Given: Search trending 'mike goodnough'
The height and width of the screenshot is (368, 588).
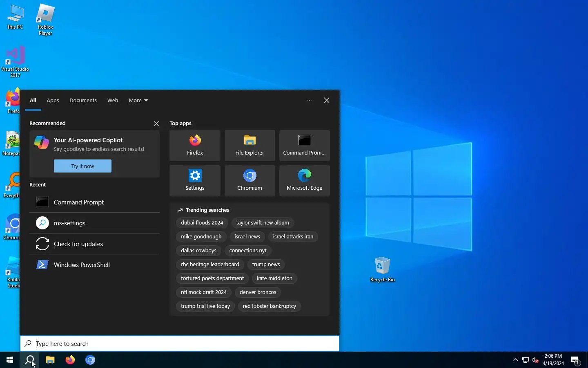Looking at the screenshot, I should point(201,237).
